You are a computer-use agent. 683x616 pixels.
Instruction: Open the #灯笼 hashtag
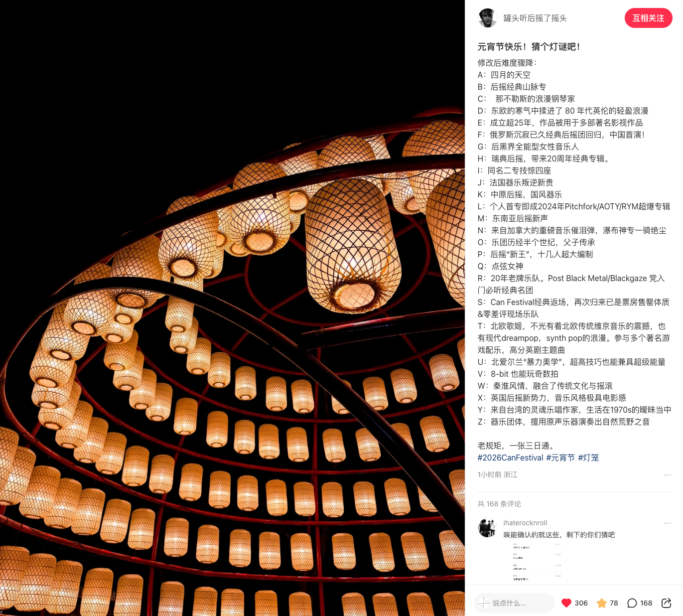tap(588, 458)
